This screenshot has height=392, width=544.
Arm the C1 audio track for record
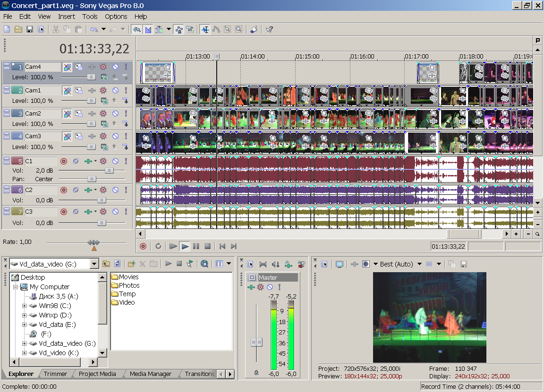(x=64, y=161)
